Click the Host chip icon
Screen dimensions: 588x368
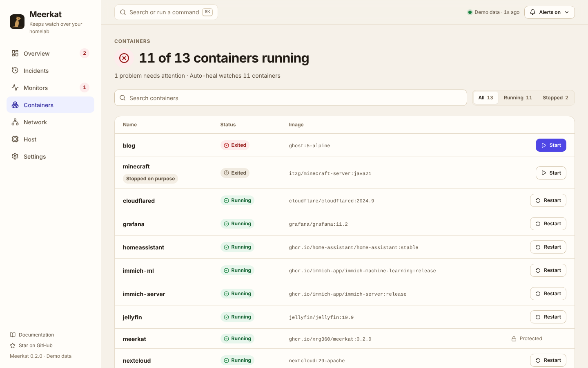coord(15,139)
